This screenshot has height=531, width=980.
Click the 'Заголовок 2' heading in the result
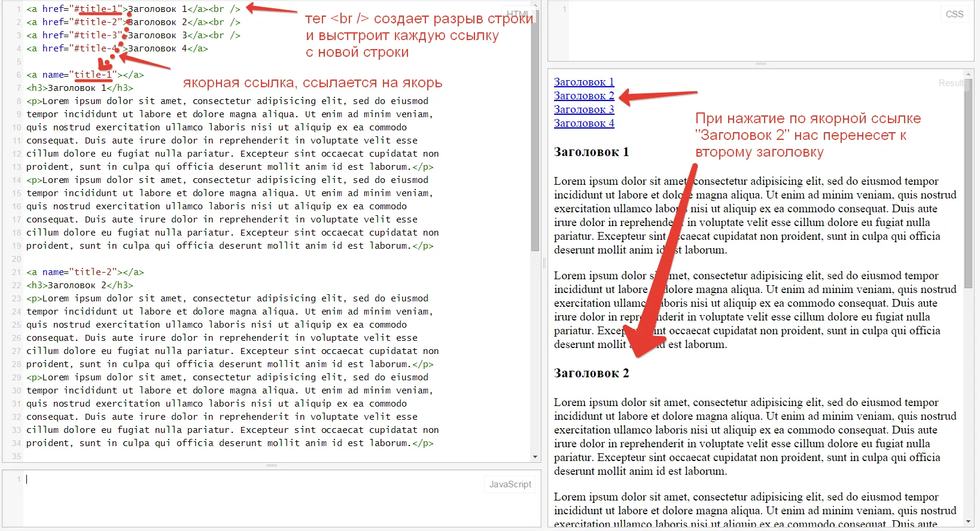(x=591, y=373)
